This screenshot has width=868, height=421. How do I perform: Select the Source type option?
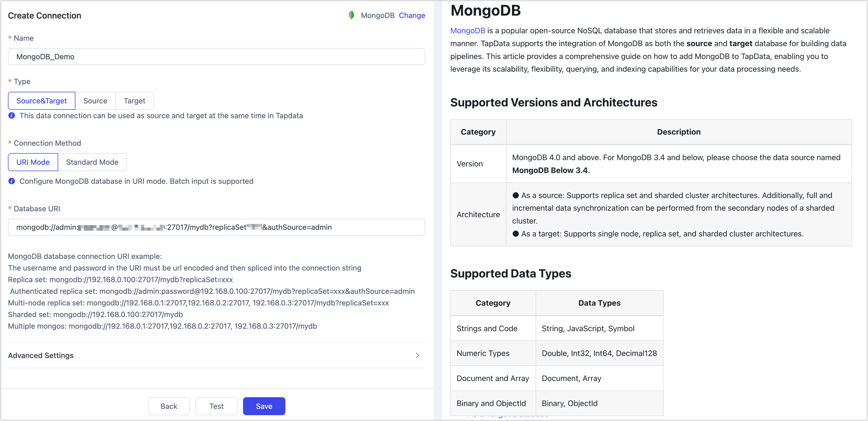coord(95,101)
